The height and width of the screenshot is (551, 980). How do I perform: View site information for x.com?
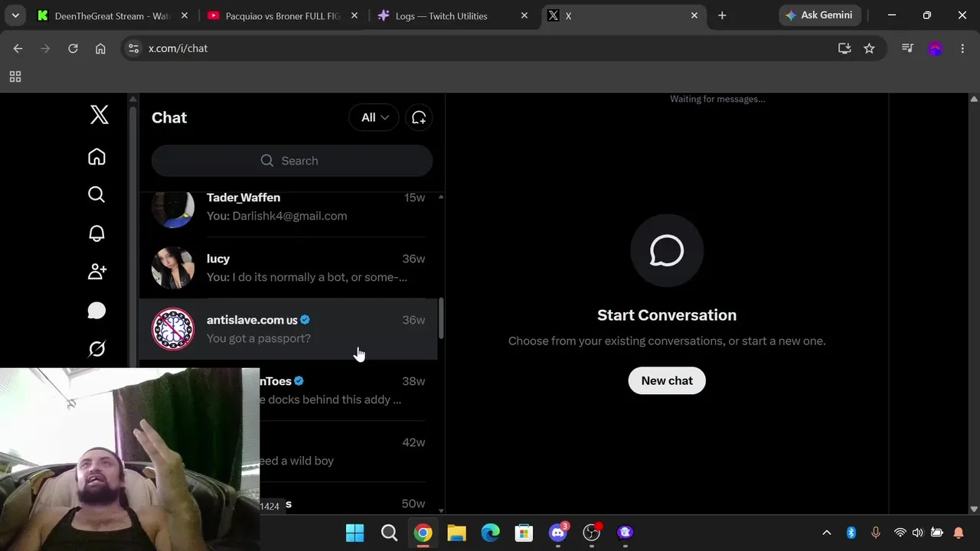click(133, 48)
